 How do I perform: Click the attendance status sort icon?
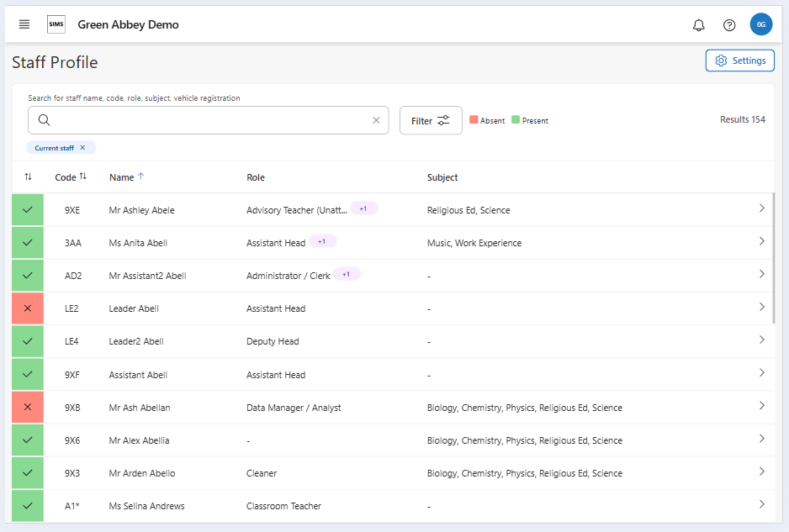click(x=28, y=176)
